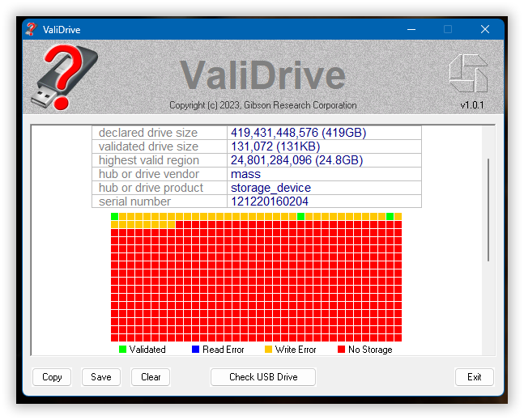Screen dimensions: 524x420
Task: Click the 'Read Error' legend text
Action: click(224, 350)
